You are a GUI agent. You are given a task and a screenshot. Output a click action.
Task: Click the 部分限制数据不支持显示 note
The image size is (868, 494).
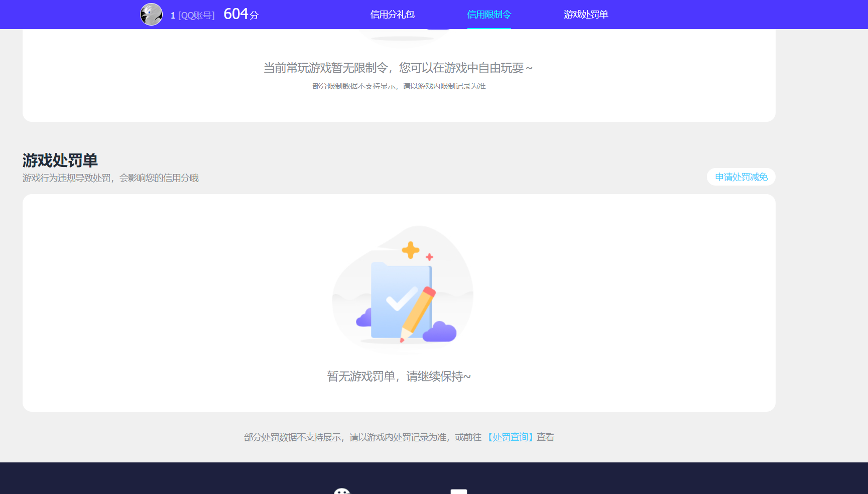pos(399,86)
